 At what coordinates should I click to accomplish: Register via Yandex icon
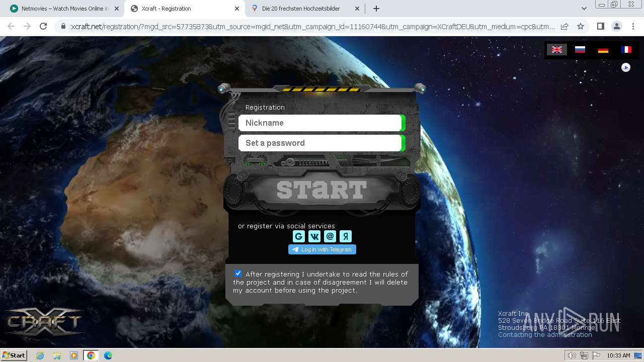(346, 236)
